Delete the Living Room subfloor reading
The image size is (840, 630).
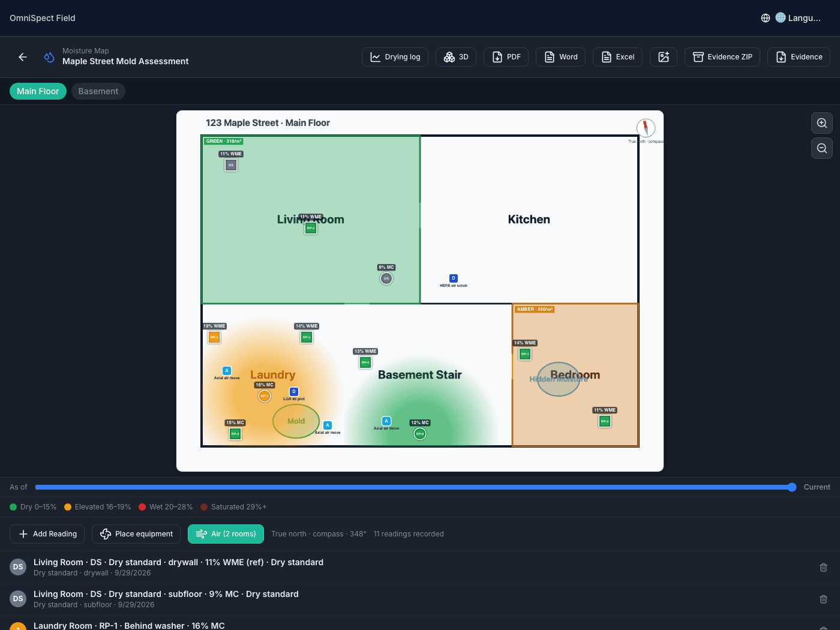(823, 599)
